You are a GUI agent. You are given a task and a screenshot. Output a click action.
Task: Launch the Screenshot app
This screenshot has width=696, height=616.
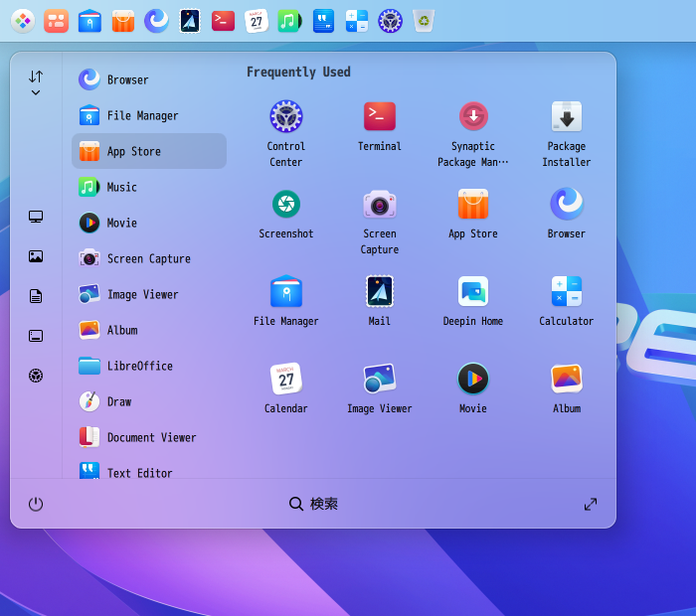tap(286, 205)
